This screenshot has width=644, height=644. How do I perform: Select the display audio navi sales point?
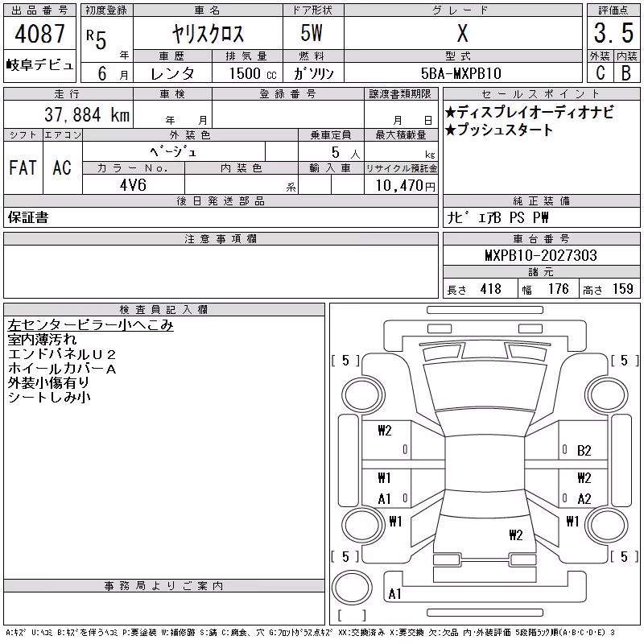530,112
